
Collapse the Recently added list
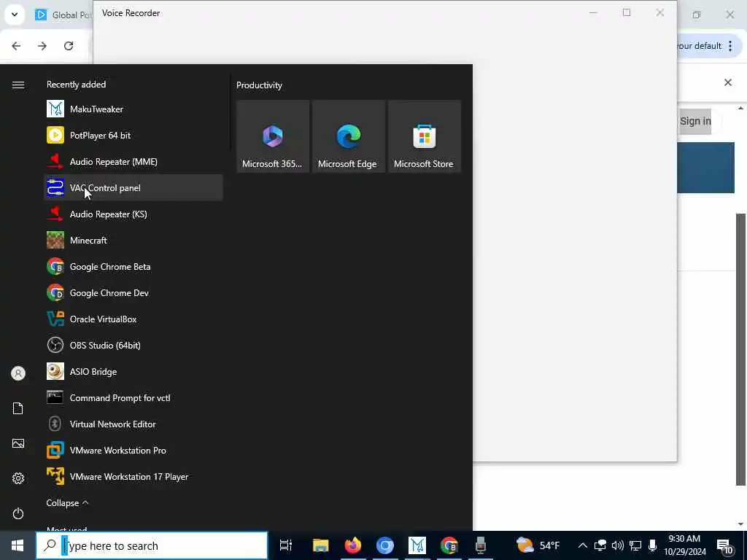pos(67,503)
